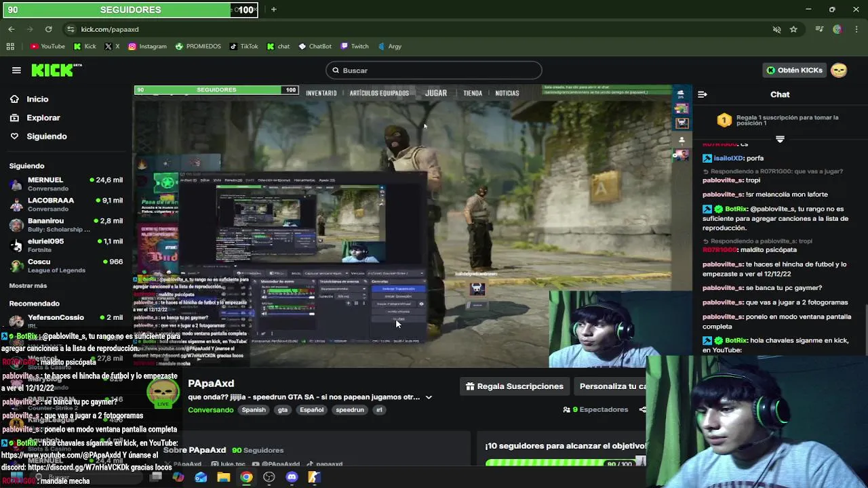868x488 pixels.
Task: Reload the page
Action: point(48,29)
